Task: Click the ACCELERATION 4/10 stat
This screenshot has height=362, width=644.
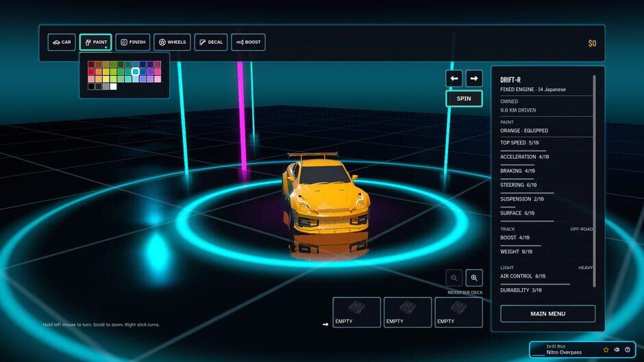Action: 525,157
